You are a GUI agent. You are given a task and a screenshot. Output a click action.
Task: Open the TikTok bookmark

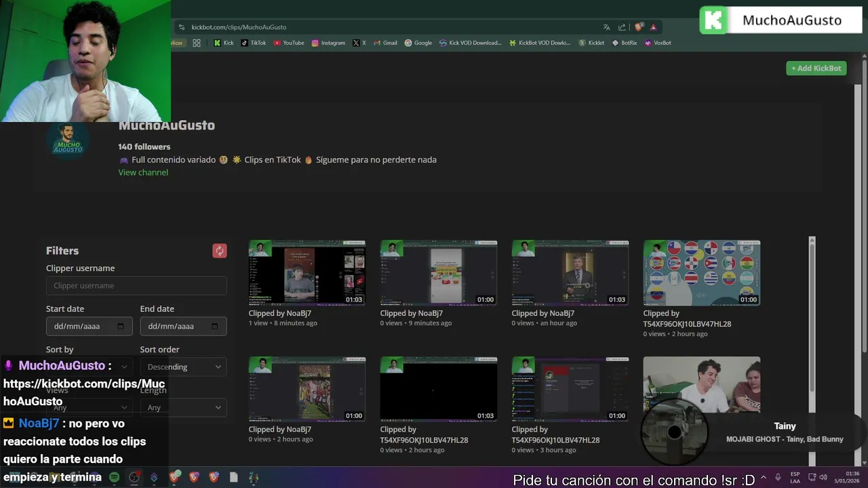tap(254, 43)
